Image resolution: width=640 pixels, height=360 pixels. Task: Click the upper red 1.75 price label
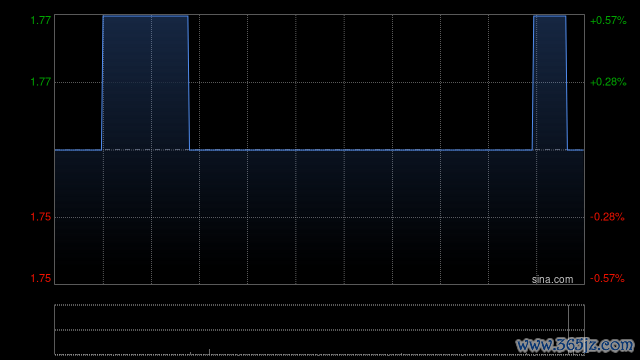coord(41,217)
